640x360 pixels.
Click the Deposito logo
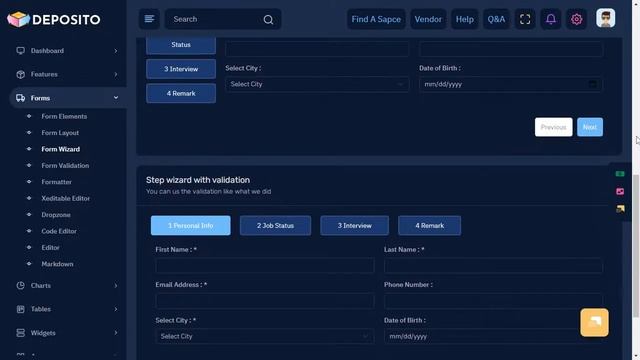[x=53, y=19]
